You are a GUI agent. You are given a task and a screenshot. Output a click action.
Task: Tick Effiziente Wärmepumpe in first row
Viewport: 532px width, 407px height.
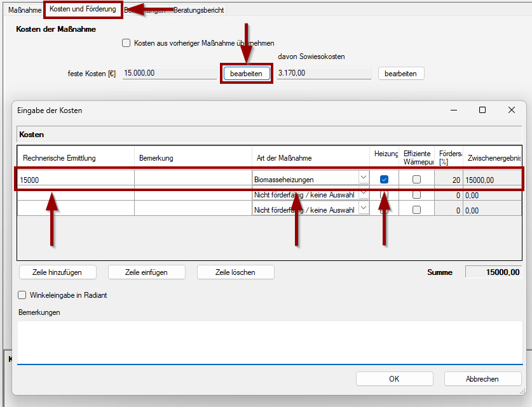[x=416, y=180]
